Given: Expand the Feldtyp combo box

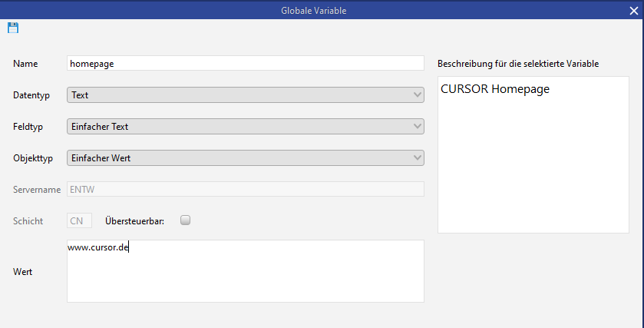Looking at the screenshot, I should click(245, 126).
